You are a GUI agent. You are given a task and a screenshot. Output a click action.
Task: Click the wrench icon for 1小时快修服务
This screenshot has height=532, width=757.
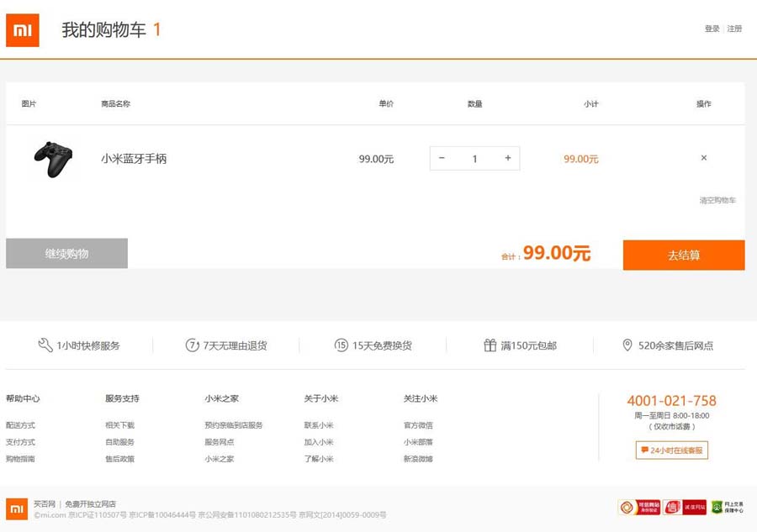(x=45, y=345)
